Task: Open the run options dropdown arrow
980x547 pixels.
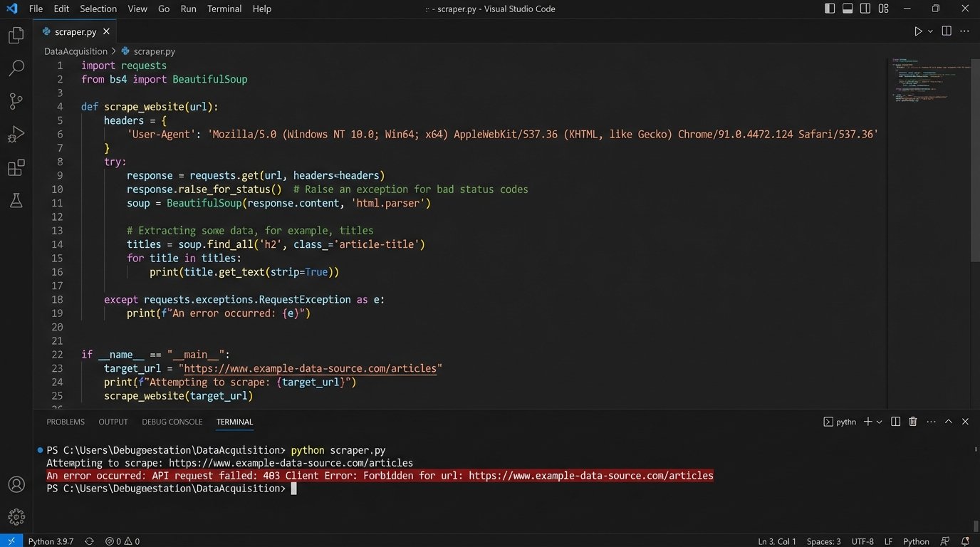Action: [930, 31]
